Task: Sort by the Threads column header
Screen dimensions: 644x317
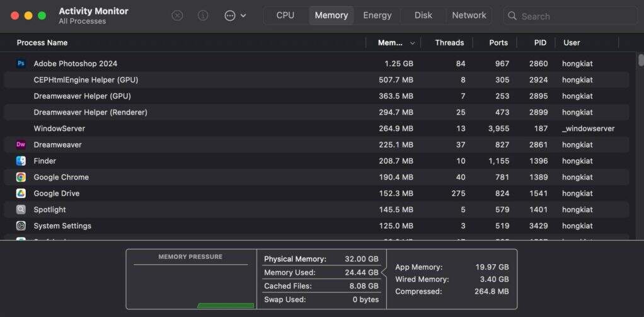Action: [449, 43]
